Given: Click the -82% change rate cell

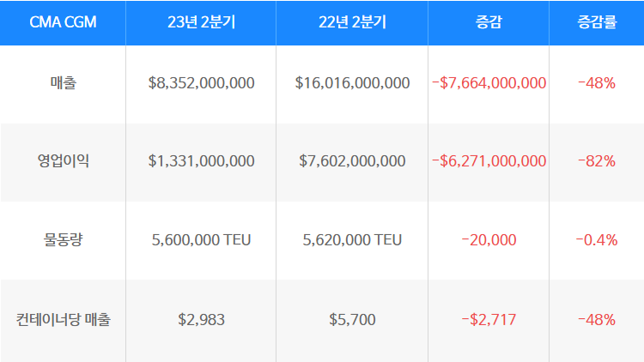Looking at the screenshot, I should (597, 161).
